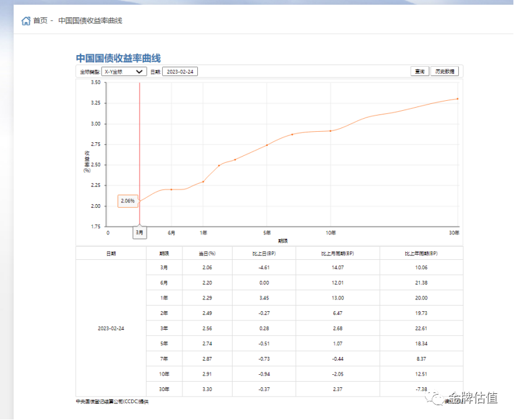Click the 7年 term cell
514x420 pixels.
[x=164, y=359]
